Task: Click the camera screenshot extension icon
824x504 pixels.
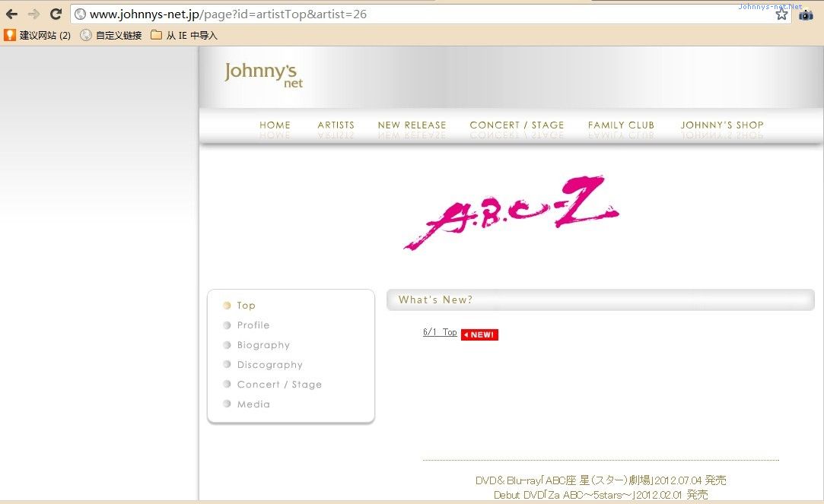Action: (806, 14)
